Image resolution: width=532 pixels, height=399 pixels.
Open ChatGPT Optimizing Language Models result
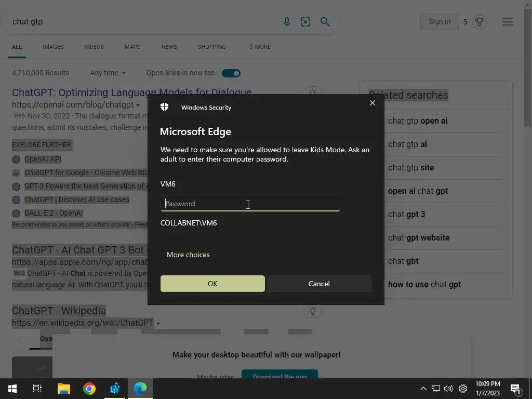[x=131, y=92]
